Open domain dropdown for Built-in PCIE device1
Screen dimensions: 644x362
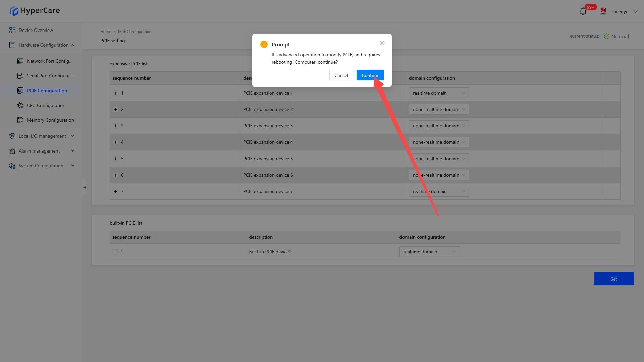click(x=429, y=252)
